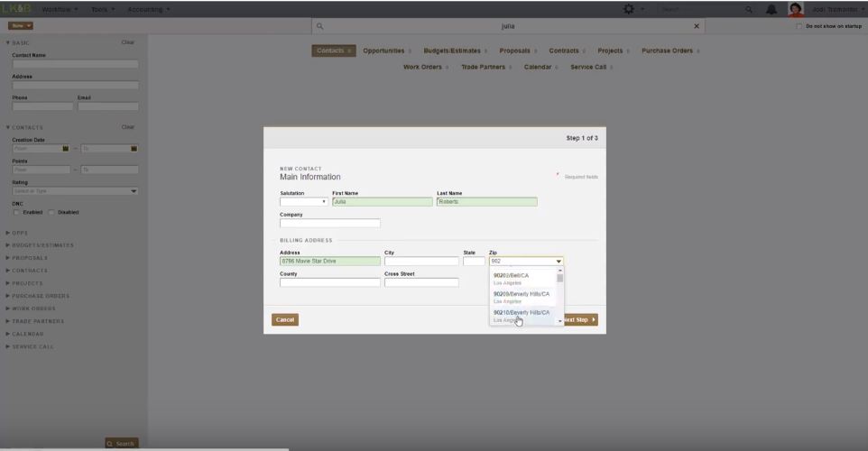The width and height of the screenshot is (868, 451).
Task: Click the magnifier icon beside julia search
Action: tap(320, 26)
